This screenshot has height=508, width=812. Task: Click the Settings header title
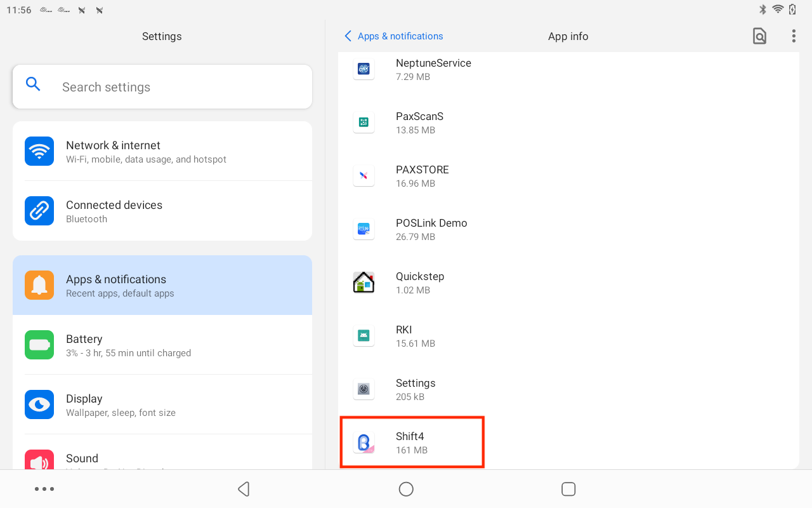[162, 36]
